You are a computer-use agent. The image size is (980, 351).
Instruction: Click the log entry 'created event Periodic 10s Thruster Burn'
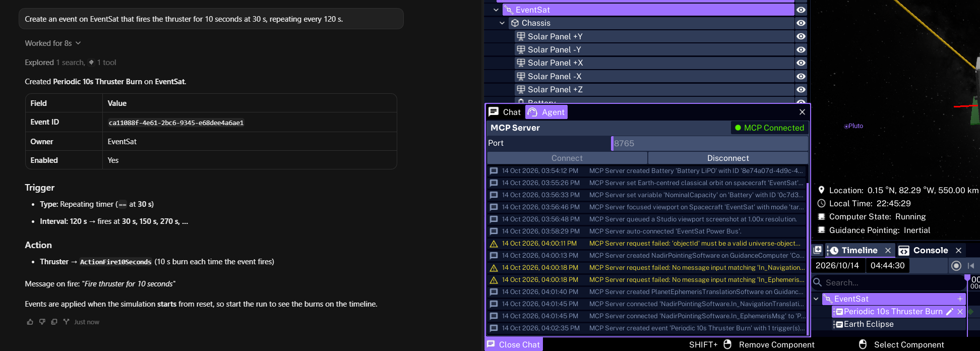point(647,328)
